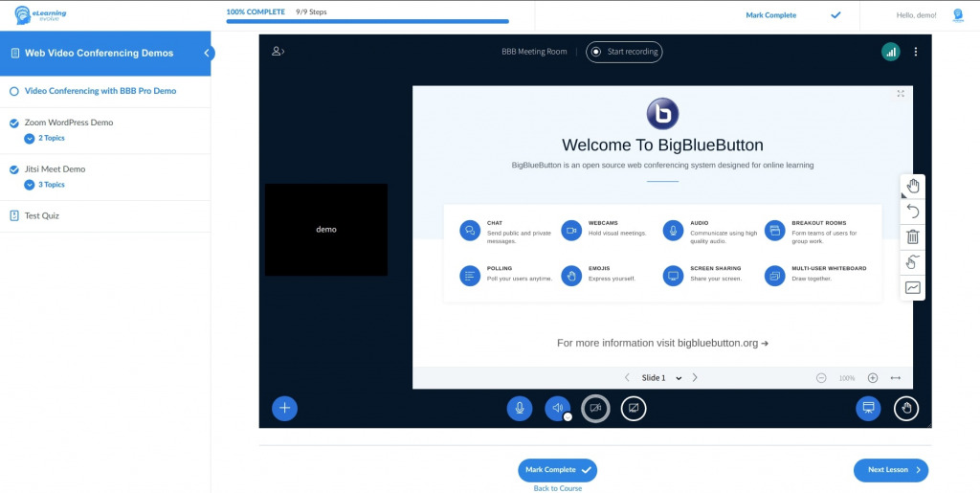The image size is (980, 493).
Task: Click the bigbluebutton.org information text
Action: [662, 343]
